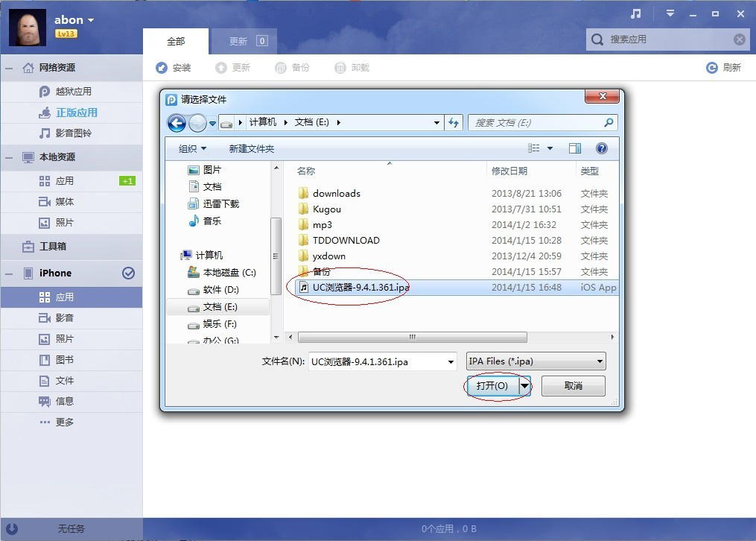Open 更多 in sidebar
This screenshot has width=756, height=541.
[72, 423]
